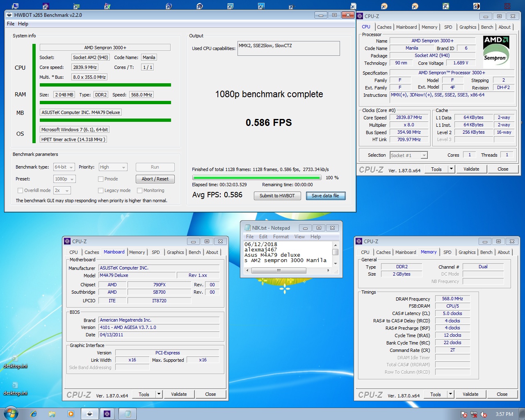Click the network status tray icon
The height and width of the screenshot is (420, 525).
click(474, 414)
